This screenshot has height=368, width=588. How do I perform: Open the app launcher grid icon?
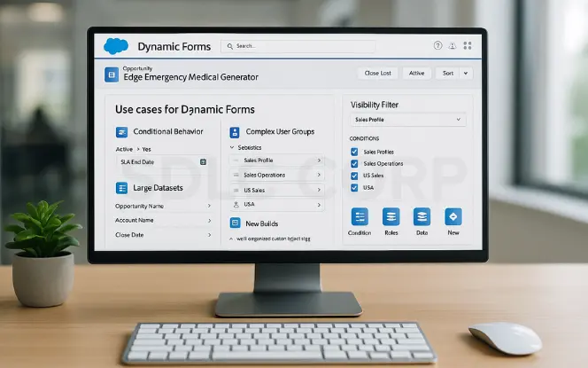468,45
